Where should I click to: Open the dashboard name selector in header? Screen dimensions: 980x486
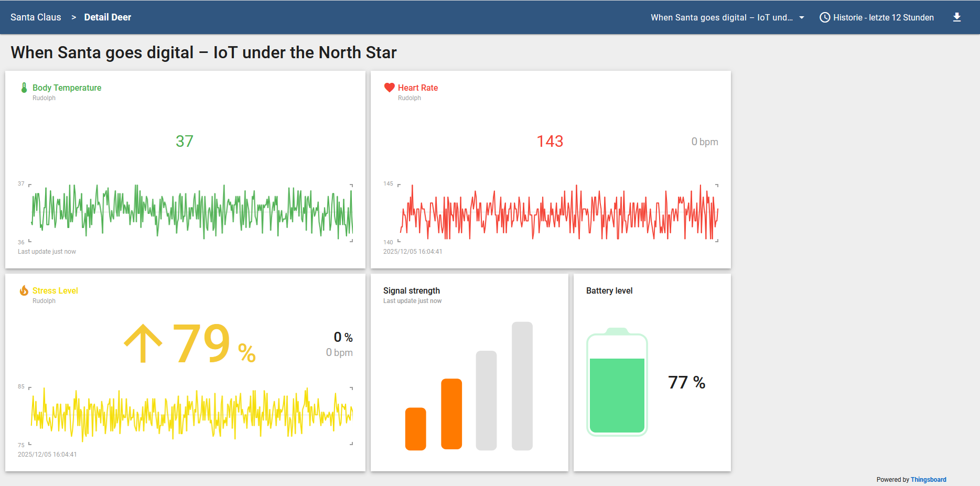click(721, 17)
